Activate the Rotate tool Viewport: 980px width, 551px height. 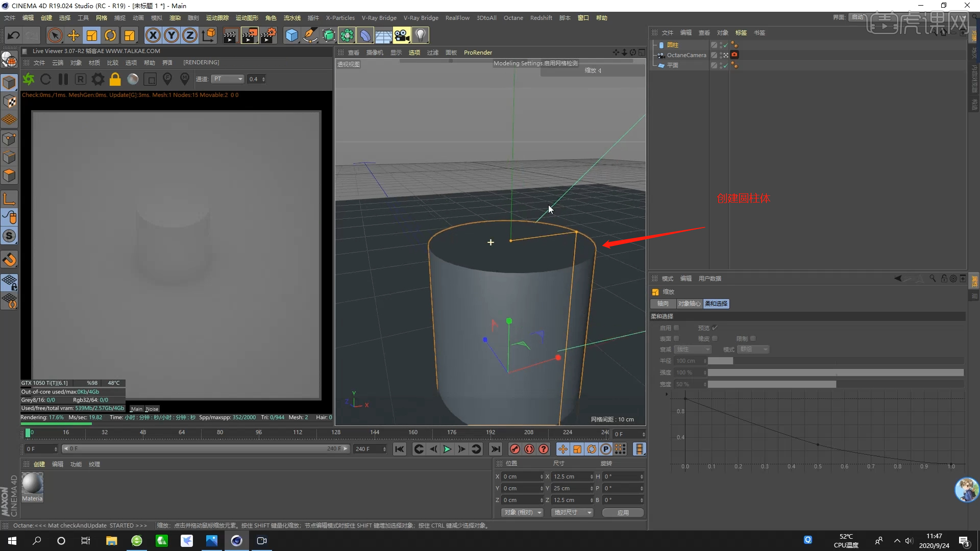pyautogui.click(x=110, y=35)
